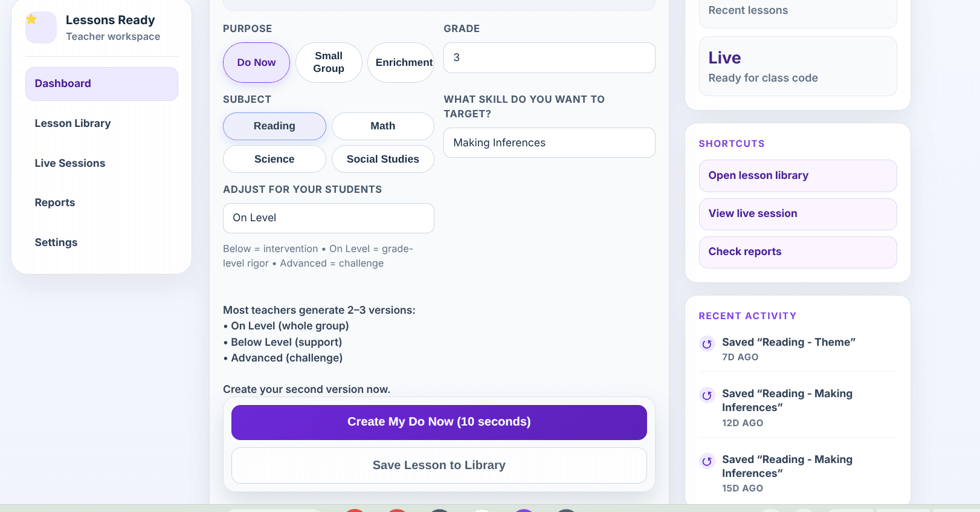Open the Grade dropdown showing 3

(549, 57)
